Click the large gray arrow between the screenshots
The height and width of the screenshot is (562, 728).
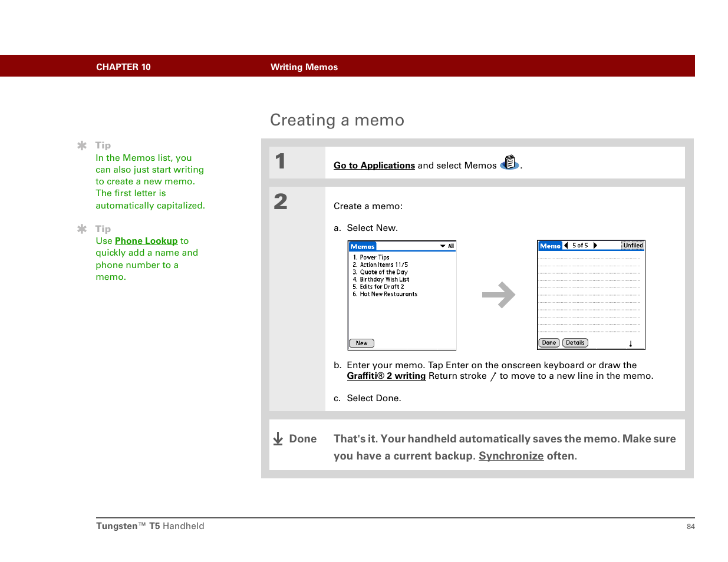tap(498, 295)
